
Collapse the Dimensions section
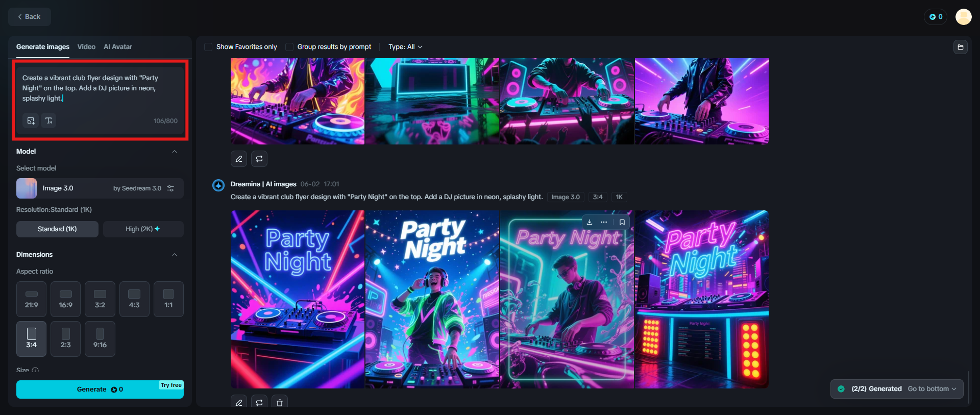[175, 255]
